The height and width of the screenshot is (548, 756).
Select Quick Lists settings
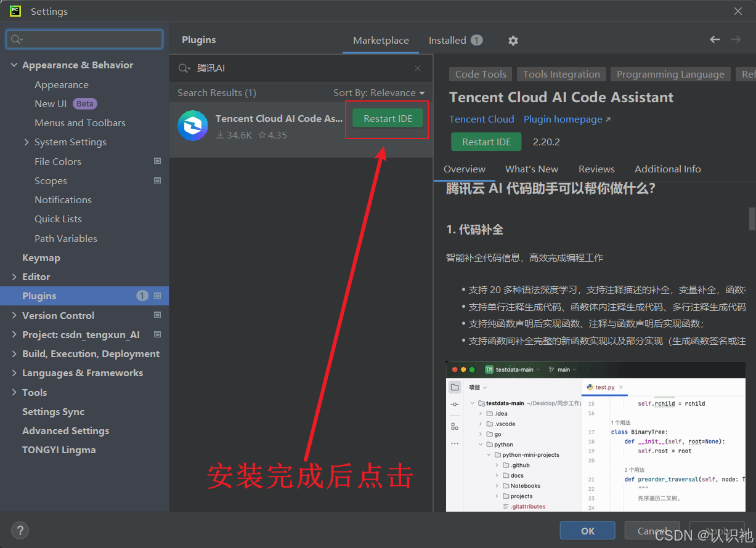(58, 219)
